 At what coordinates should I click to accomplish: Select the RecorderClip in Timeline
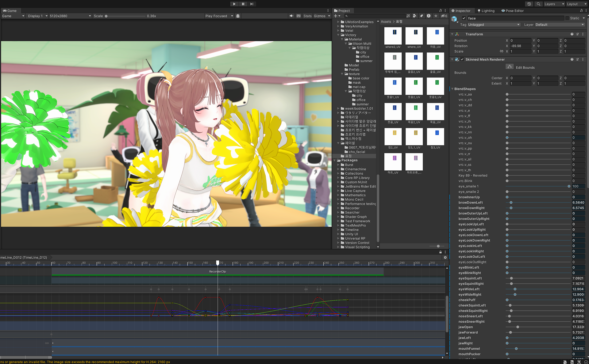[218, 272]
